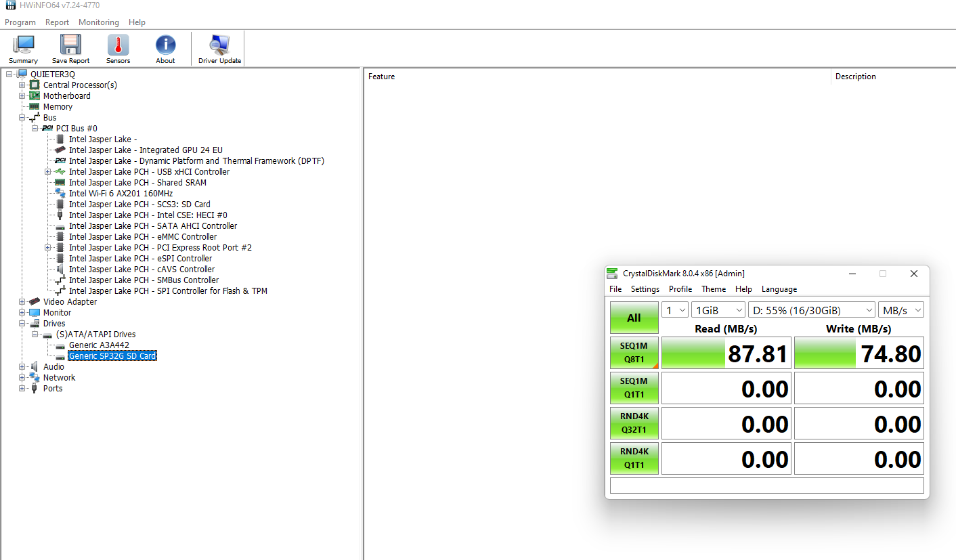
Task: Click the Network node icon
Action: coord(35,377)
